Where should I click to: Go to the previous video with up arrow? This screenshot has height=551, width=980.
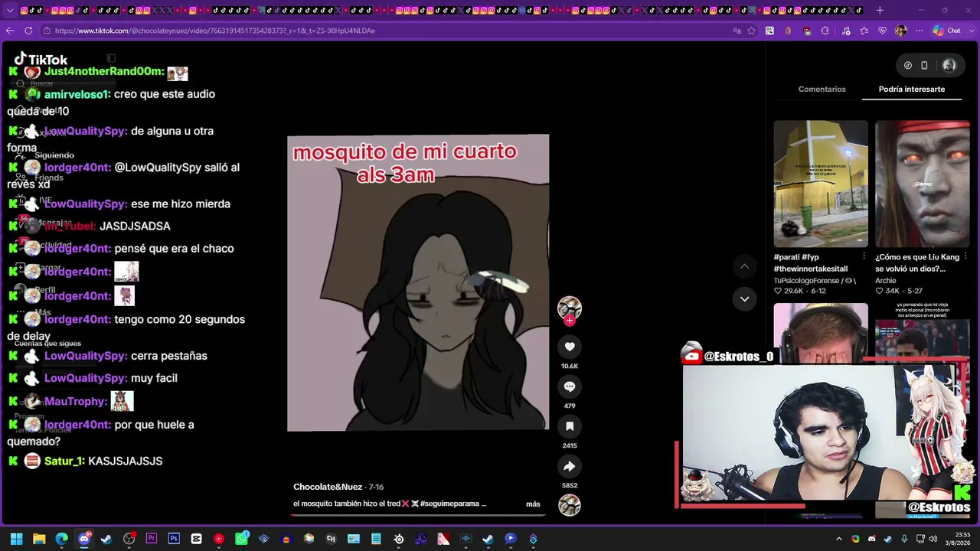coord(744,266)
